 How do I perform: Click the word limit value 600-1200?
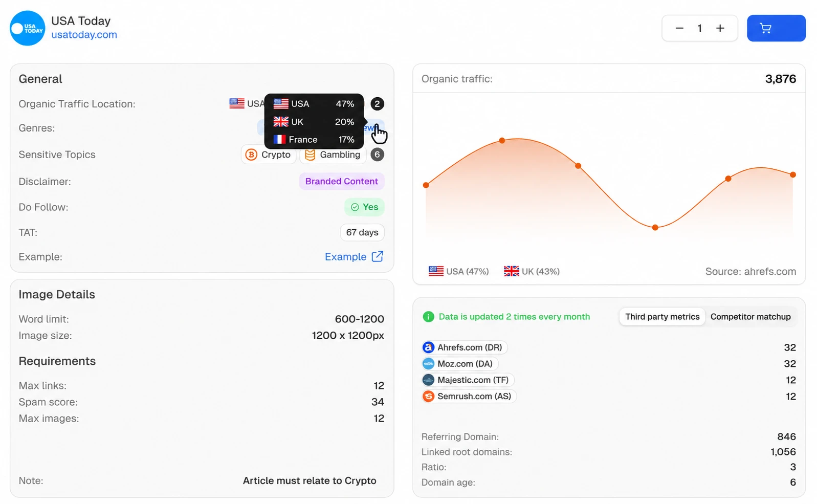click(x=359, y=319)
